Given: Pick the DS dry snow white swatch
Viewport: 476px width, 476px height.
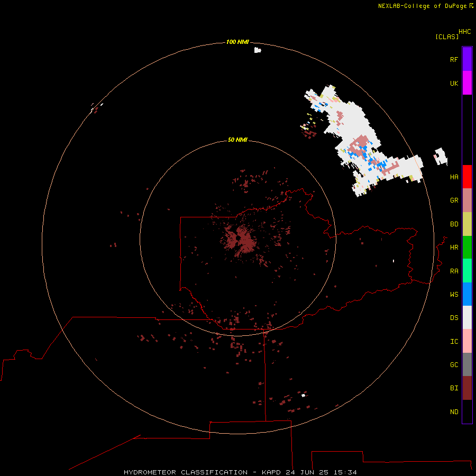Looking at the screenshot, I should click(x=467, y=317).
